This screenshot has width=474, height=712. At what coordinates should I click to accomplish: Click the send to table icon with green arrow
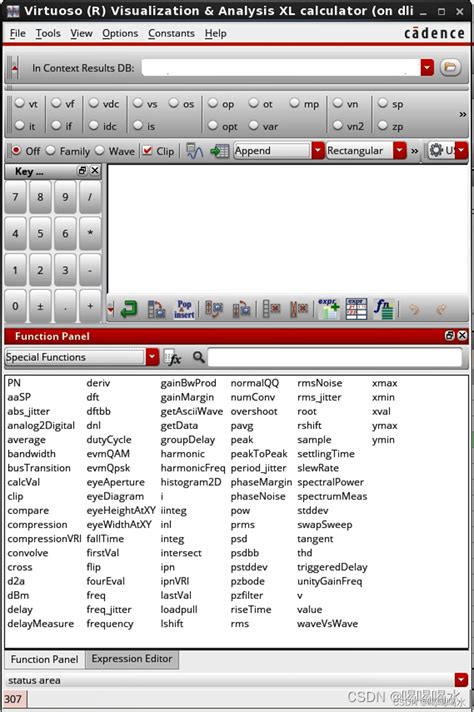(219, 151)
